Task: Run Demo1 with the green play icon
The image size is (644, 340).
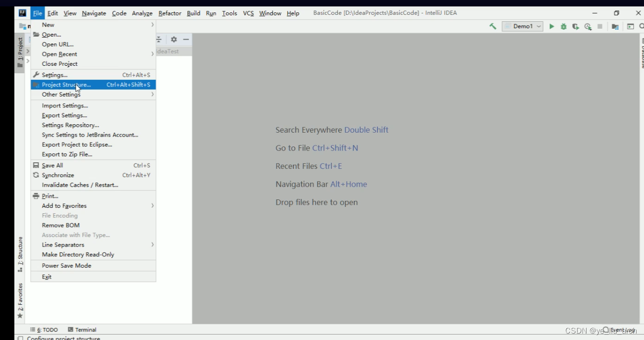Action: pyautogui.click(x=552, y=26)
